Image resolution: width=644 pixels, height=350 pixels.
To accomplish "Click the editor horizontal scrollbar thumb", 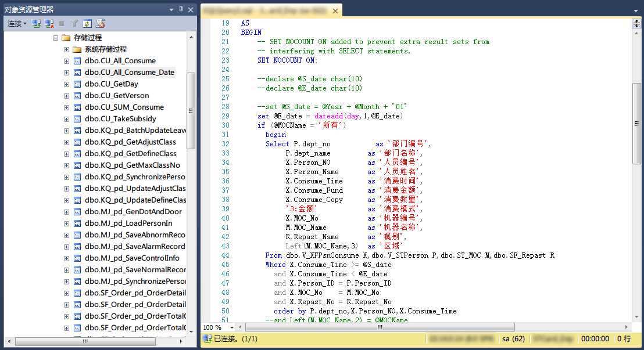I will [380, 327].
